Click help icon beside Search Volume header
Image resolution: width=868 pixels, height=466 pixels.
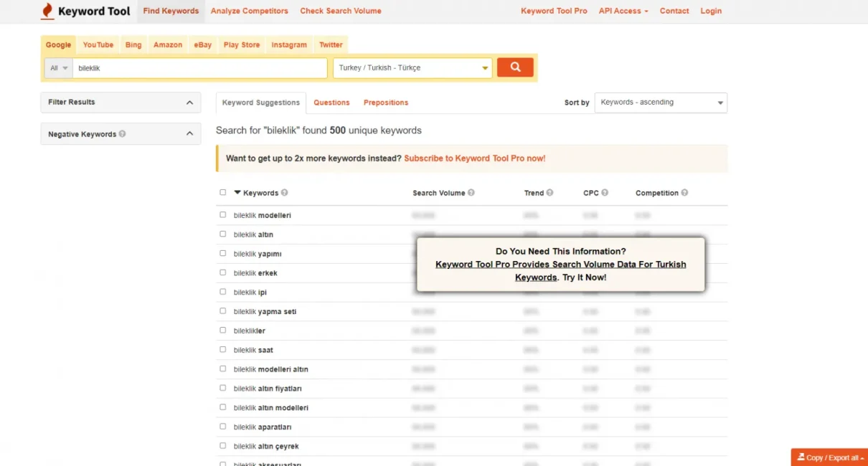point(471,193)
